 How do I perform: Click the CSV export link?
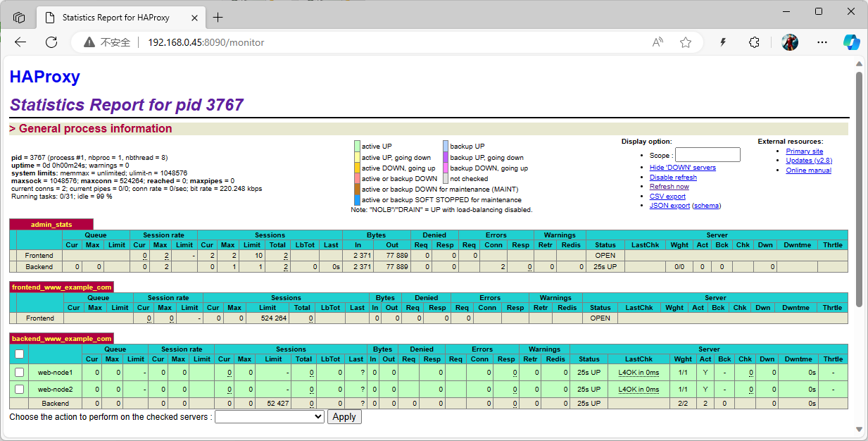tap(667, 197)
